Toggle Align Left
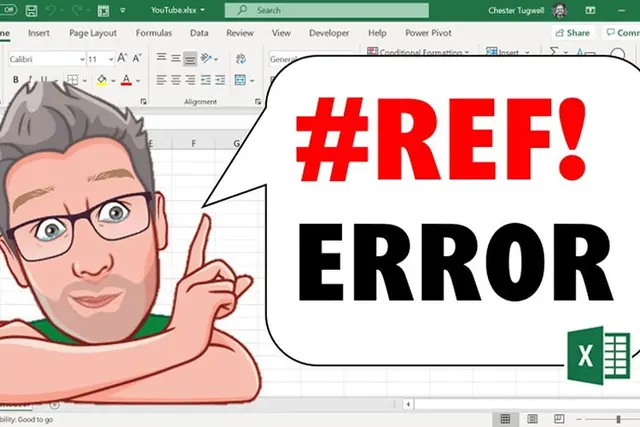 pyautogui.click(x=161, y=80)
